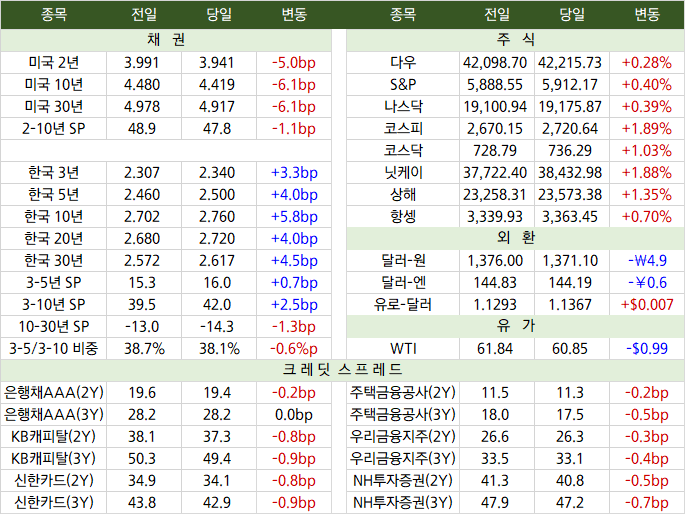Screen dimensions: 685x514
Task: Select the 3-5년 SP row label
Action: click(54, 283)
